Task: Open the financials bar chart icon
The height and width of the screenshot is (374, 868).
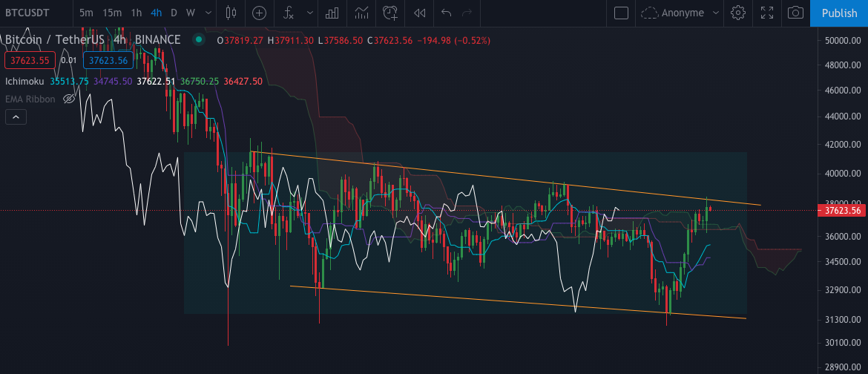Action: 332,13
